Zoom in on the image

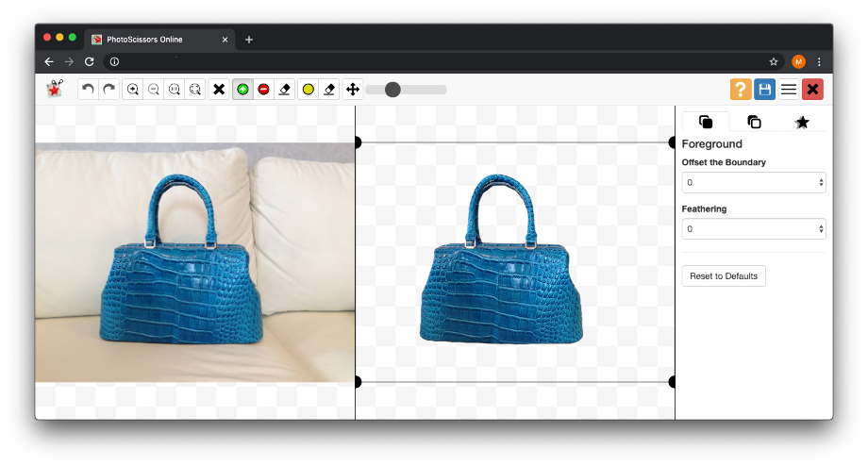pos(133,89)
